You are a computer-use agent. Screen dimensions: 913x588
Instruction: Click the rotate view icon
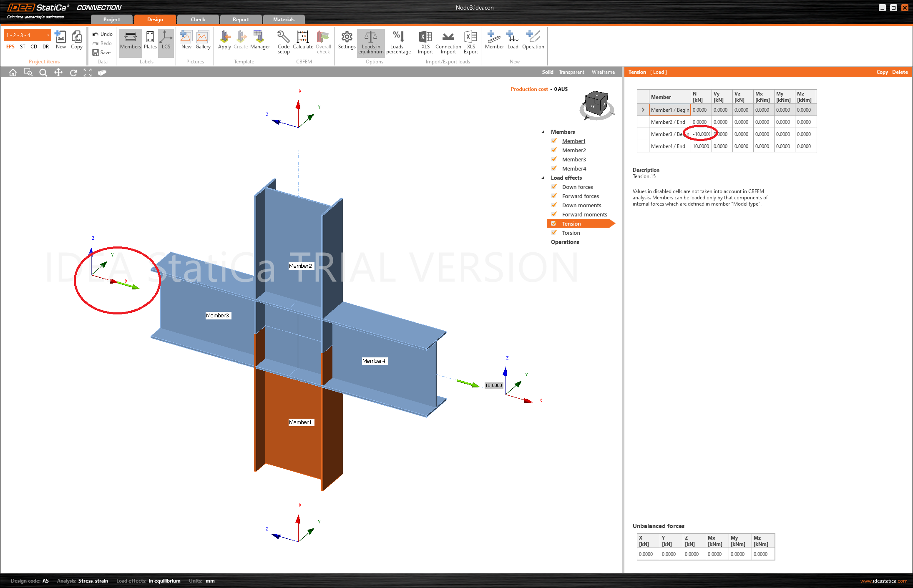click(x=73, y=73)
